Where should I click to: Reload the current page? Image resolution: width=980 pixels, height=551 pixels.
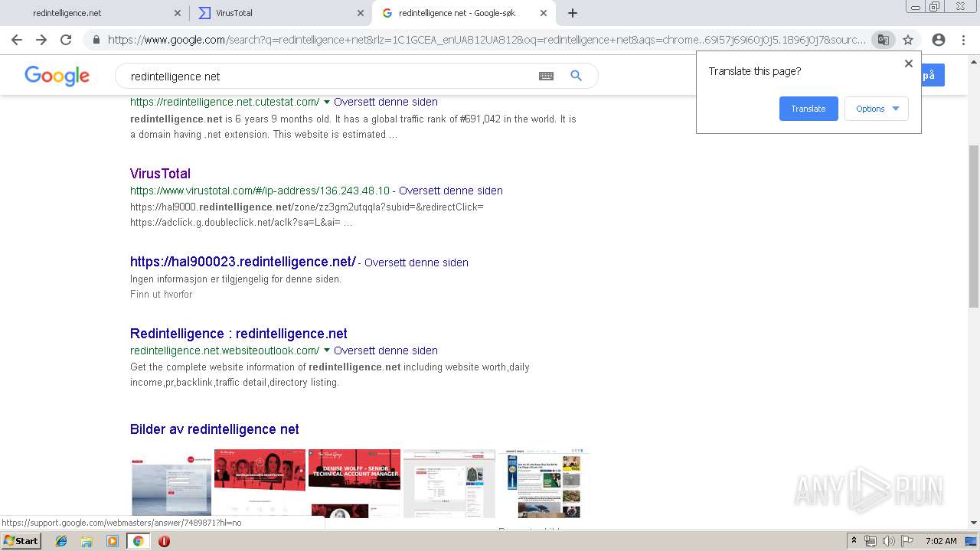[66, 40]
